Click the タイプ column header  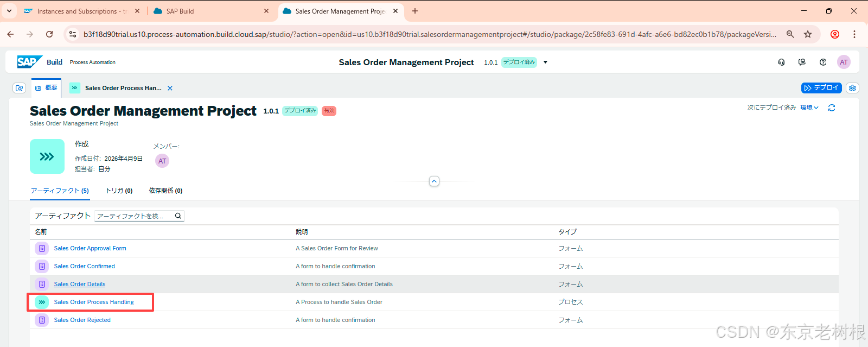coord(567,232)
